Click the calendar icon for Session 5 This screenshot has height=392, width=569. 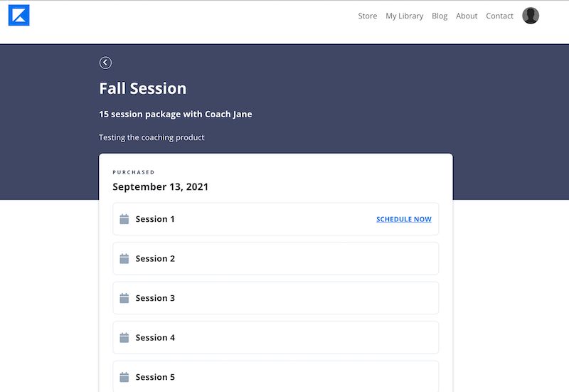point(124,378)
